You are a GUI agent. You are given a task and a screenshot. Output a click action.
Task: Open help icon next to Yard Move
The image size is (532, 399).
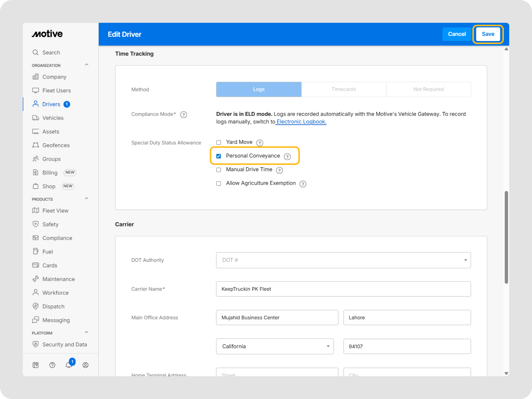(x=260, y=143)
